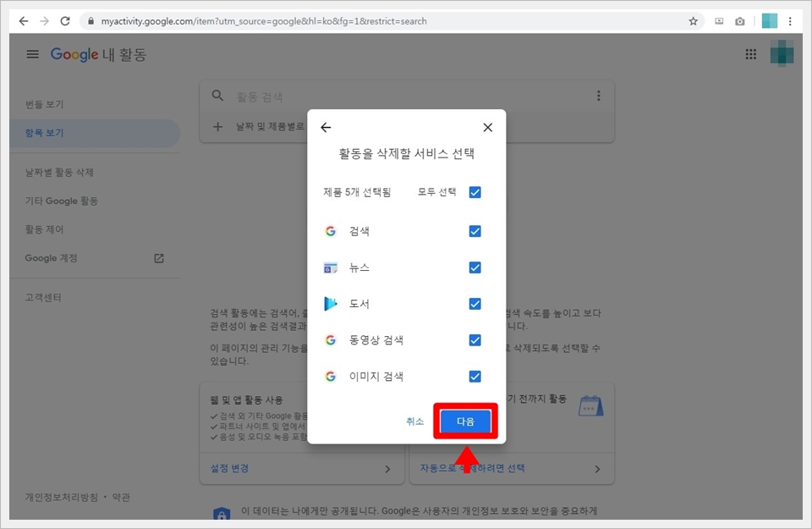Click the cast/media icon in browser toolbar

(719, 21)
